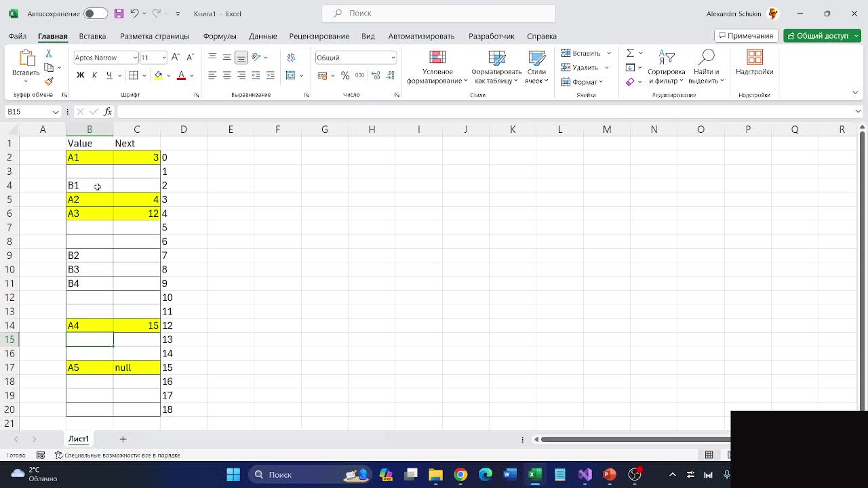Viewport: 868px width, 488px height.
Task: Toggle underline formatting (Ч)
Action: 108,75
